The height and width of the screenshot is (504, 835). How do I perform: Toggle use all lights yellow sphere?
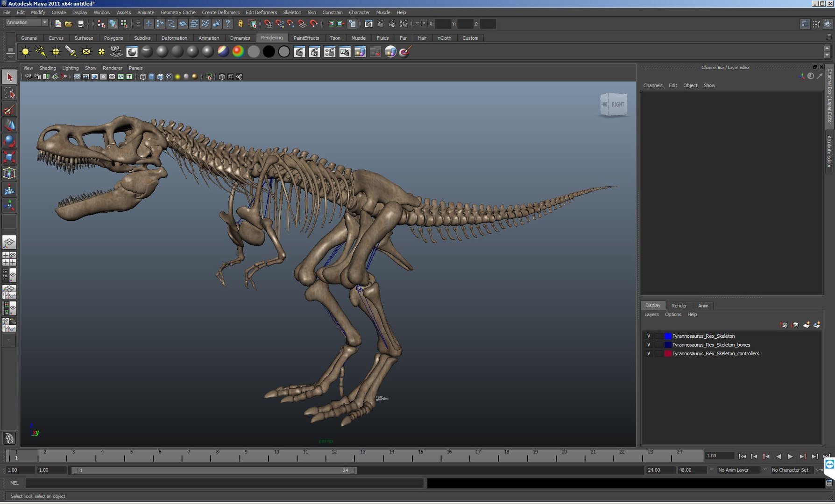[177, 77]
